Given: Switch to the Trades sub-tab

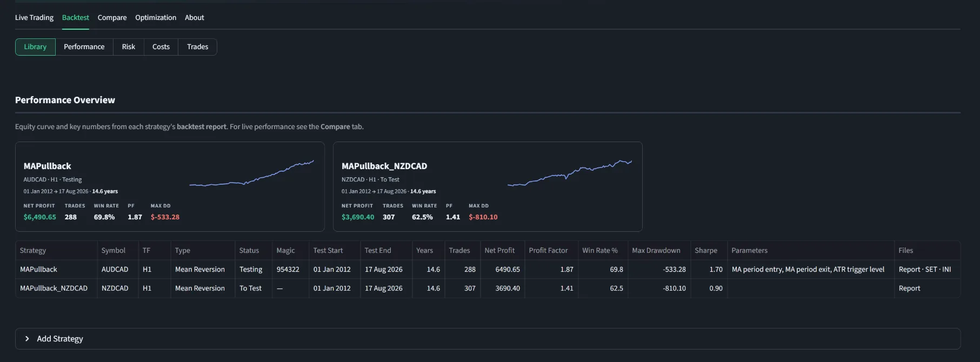Looking at the screenshot, I should pyautogui.click(x=198, y=47).
